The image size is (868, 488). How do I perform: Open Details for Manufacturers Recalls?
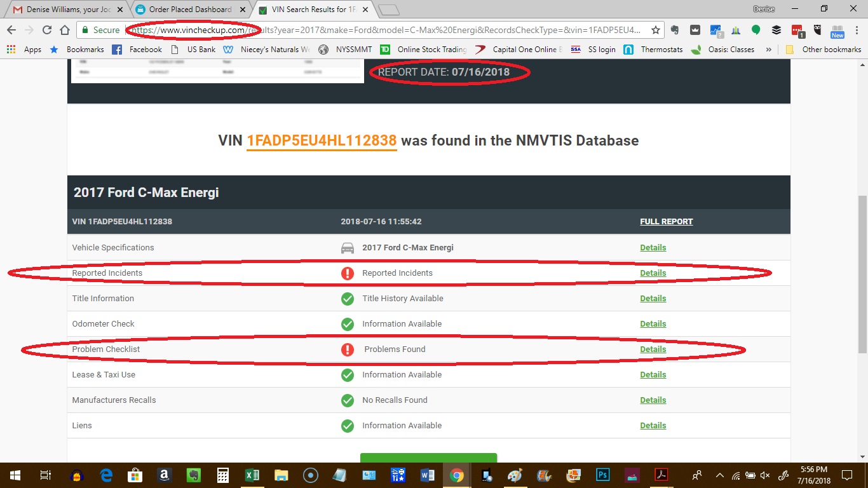653,400
